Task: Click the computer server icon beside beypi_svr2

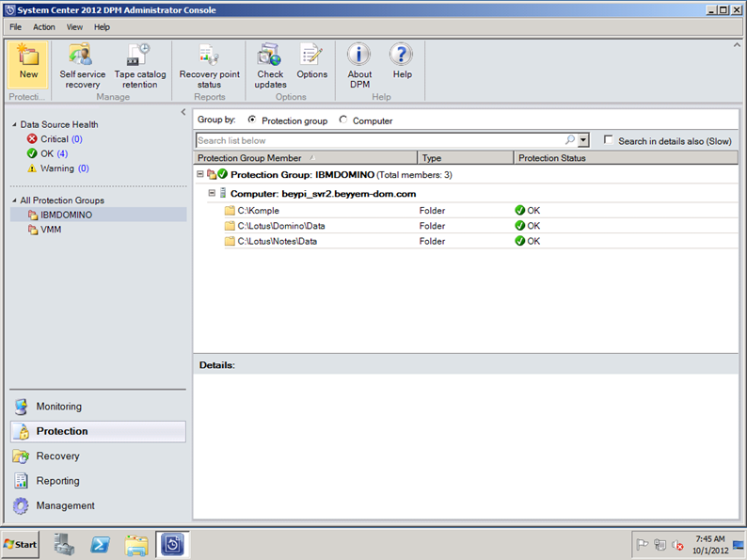Action: pos(222,193)
